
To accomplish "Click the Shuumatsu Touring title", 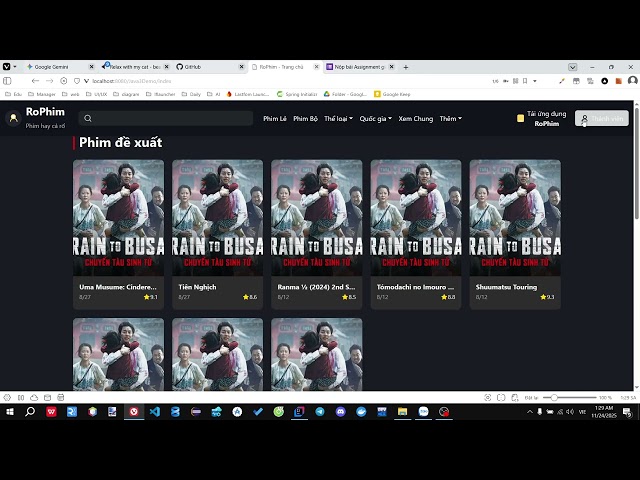I will [507, 287].
